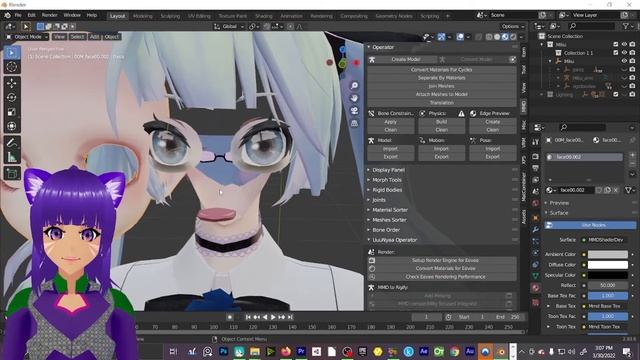Open the viewport Select menu
This screenshot has width=640, height=360.
point(77,37)
